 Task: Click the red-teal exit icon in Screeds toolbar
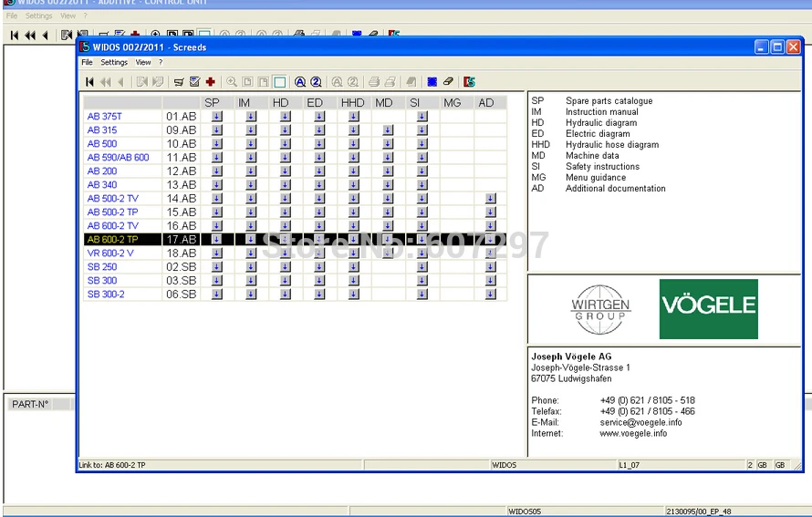coord(469,82)
